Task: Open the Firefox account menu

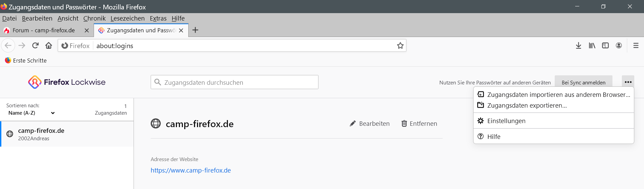Action: 618,45
